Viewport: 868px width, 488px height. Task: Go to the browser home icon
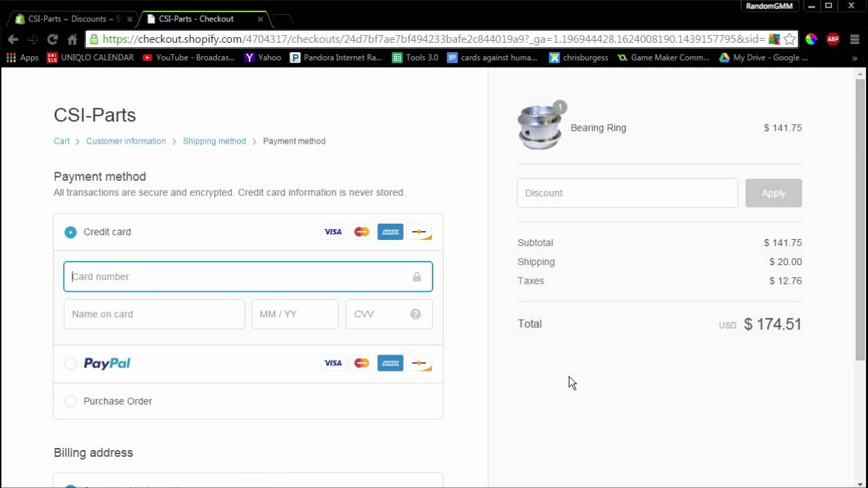(72, 39)
